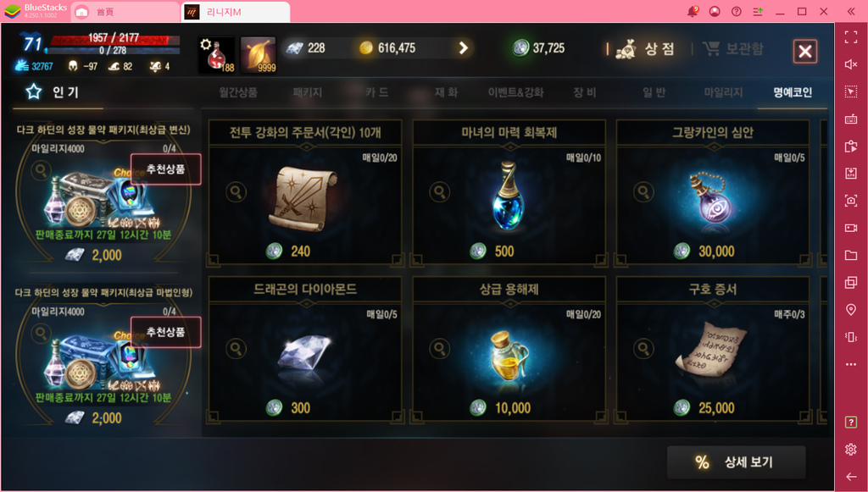
Task: Click the golden feather item icon
Action: click(x=259, y=55)
